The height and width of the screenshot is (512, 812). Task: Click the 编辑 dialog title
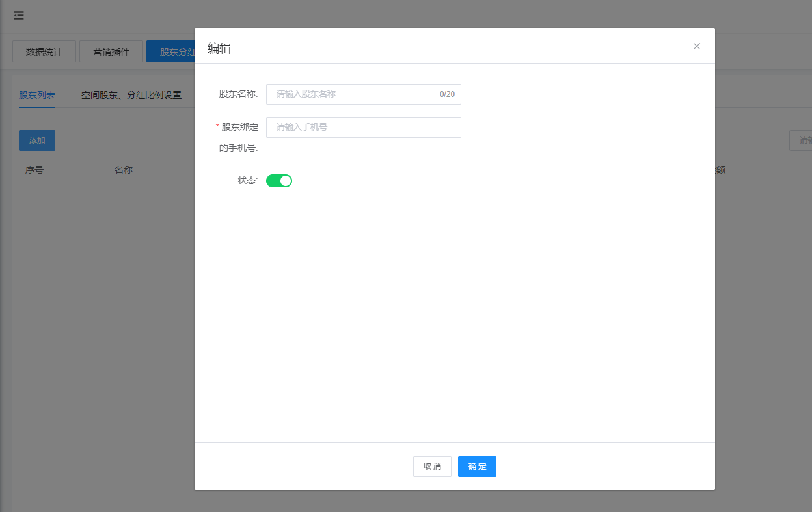click(x=219, y=48)
